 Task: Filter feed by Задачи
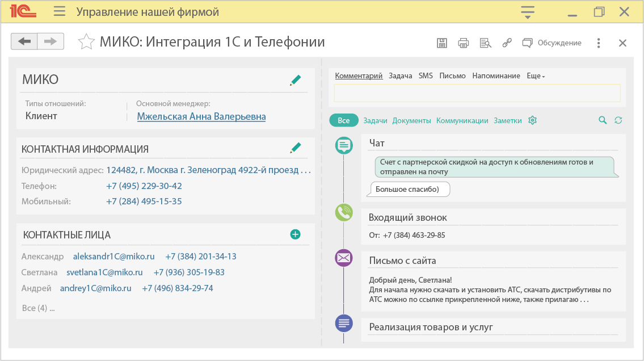tap(375, 120)
